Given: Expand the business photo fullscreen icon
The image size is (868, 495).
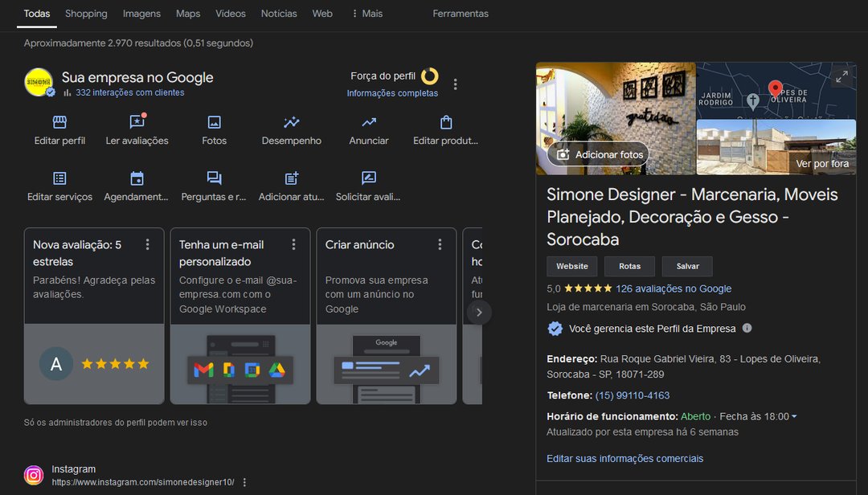Looking at the screenshot, I should pos(841,77).
